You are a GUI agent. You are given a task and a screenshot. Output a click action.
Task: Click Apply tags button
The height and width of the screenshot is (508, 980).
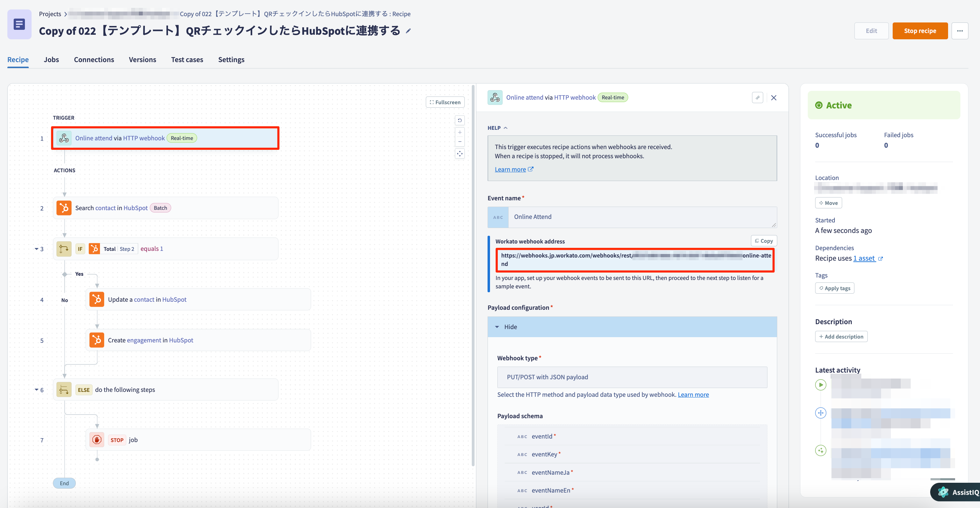click(x=835, y=288)
